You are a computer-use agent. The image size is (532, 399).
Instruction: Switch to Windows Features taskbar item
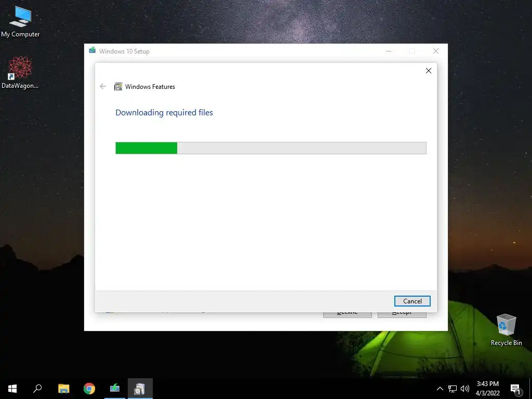pyautogui.click(x=140, y=389)
